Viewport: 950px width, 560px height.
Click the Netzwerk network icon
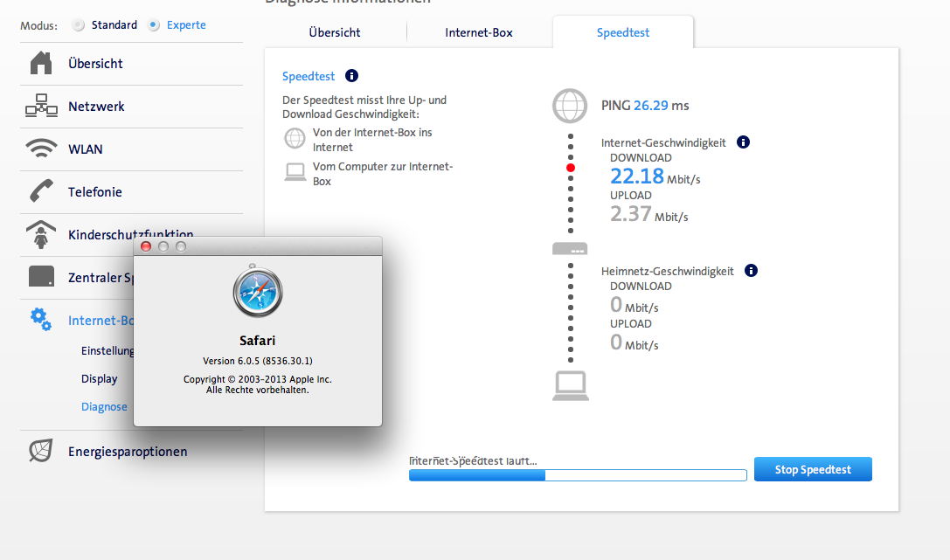coord(41,107)
